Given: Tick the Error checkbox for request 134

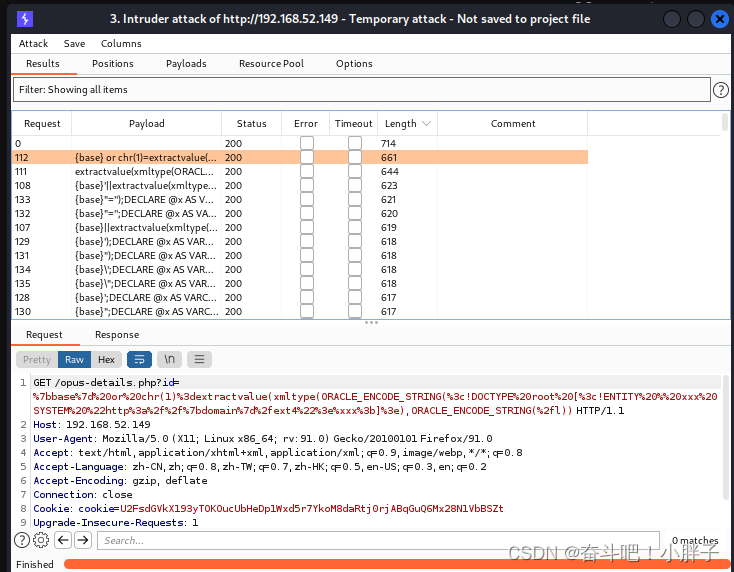Looking at the screenshot, I should coord(307,270).
